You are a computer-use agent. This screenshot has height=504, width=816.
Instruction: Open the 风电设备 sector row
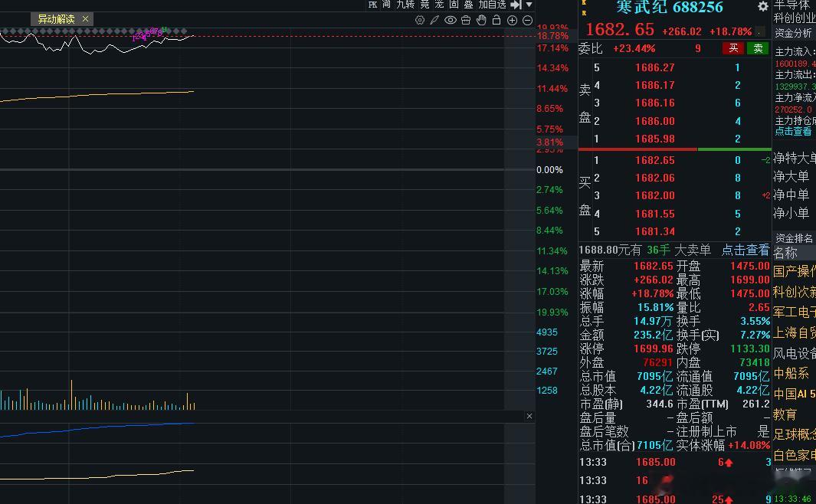point(794,353)
